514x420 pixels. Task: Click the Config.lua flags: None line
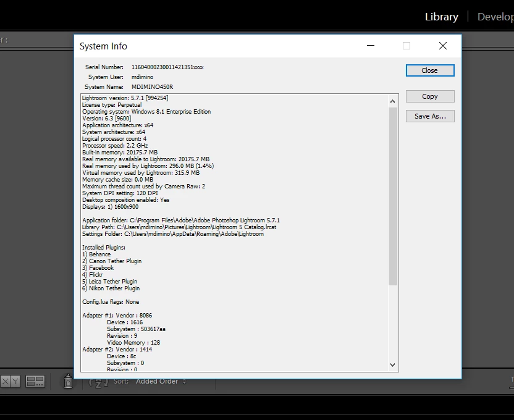click(x=111, y=302)
